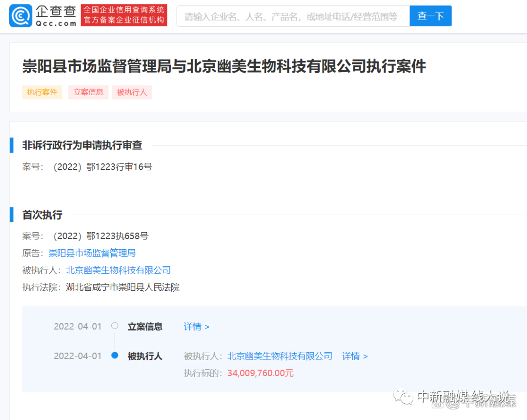
Task: Click the 首次执行 section header
Action: point(42,215)
